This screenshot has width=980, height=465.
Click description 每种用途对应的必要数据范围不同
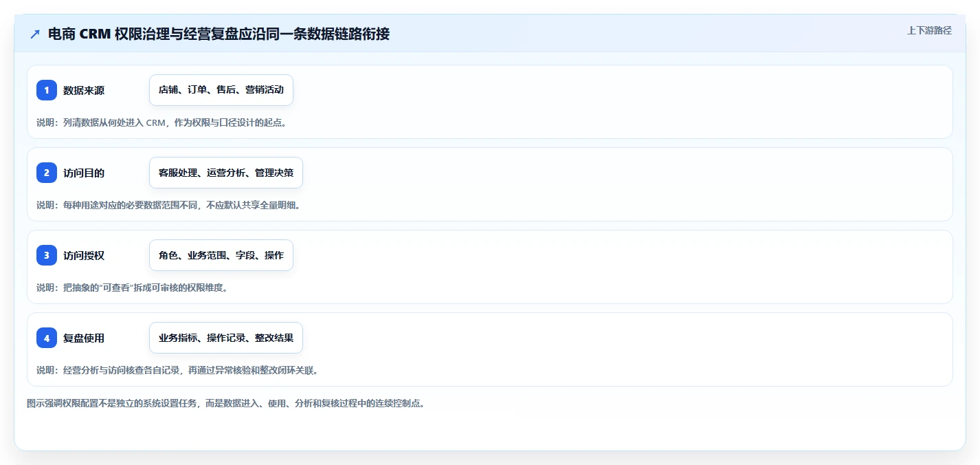168,205
